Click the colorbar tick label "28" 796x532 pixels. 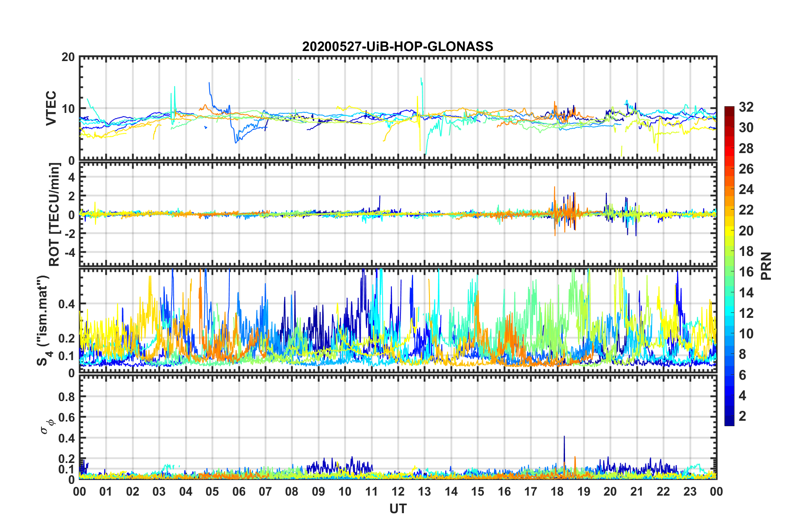coord(746,148)
